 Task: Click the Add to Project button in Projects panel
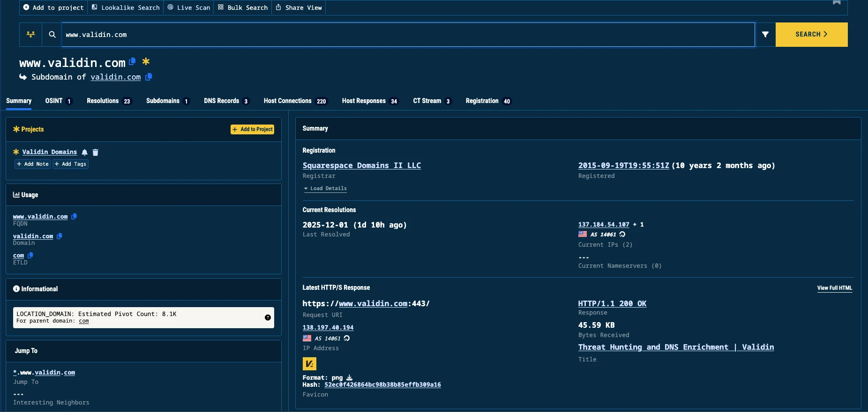point(252,129)
